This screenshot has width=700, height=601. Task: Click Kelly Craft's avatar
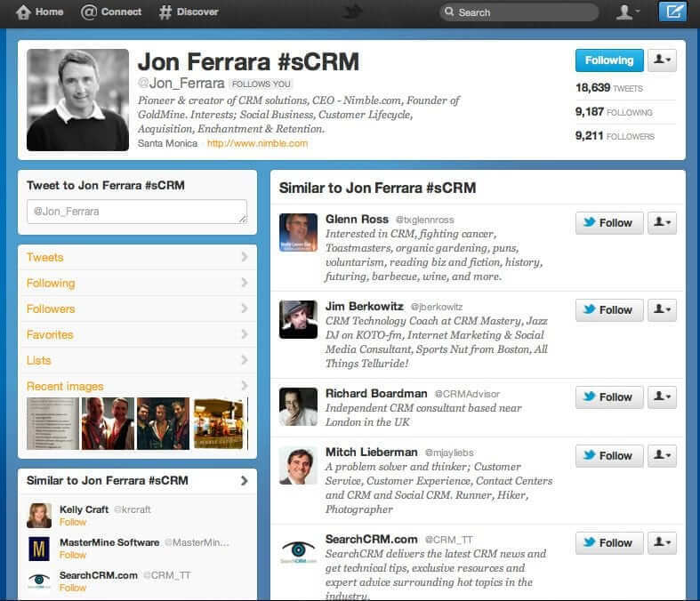pyautogui.click(x=39, y=516)
